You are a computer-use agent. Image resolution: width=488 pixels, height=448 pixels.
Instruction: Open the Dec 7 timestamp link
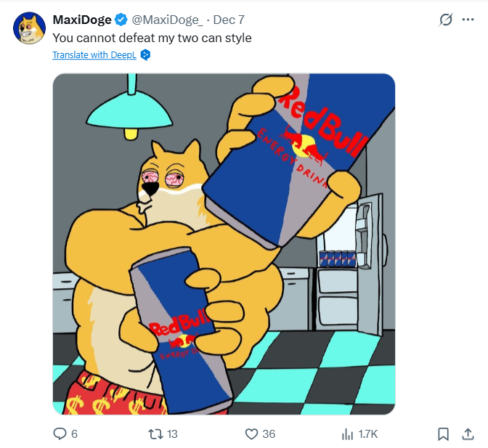tap(229, 20)
